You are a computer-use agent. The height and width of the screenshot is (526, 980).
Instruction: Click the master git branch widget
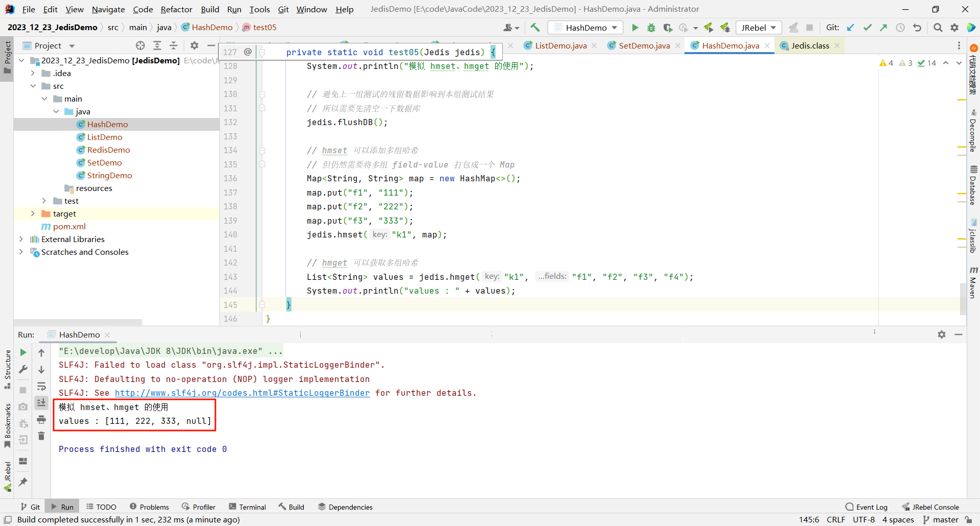point(941,519)
